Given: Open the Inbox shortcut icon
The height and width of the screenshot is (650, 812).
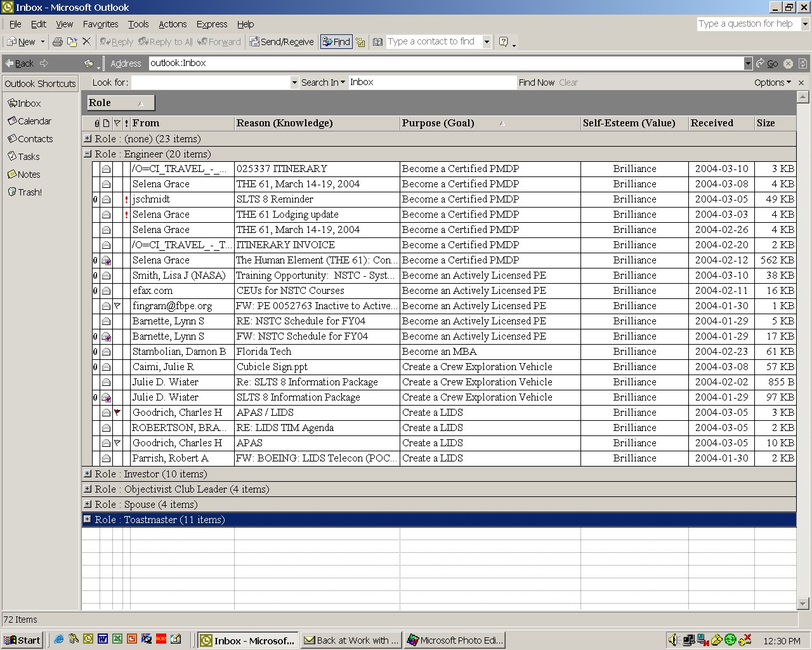Looking at the screenshot, I should 12,103.
